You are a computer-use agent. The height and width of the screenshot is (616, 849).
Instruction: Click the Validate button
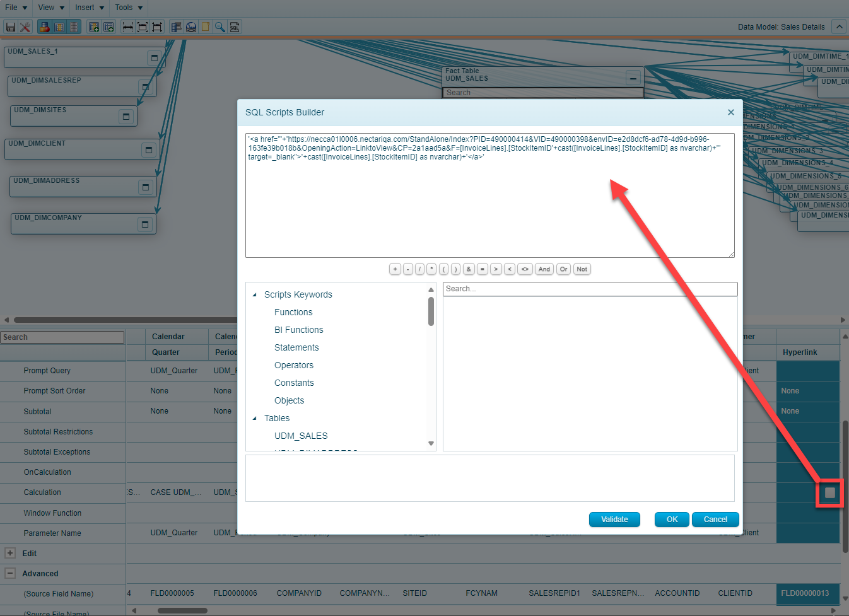point(614,520)
